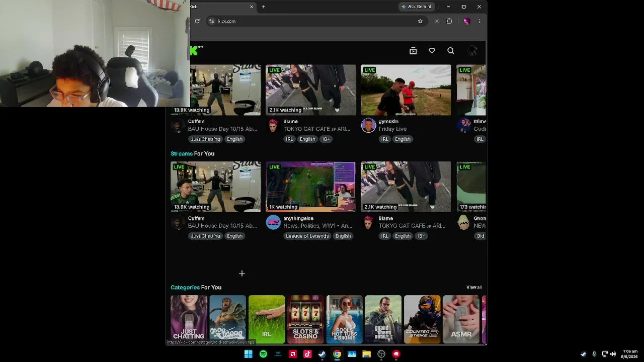
Task: Click the League of Legends category tag
Action: coord(307,236)
